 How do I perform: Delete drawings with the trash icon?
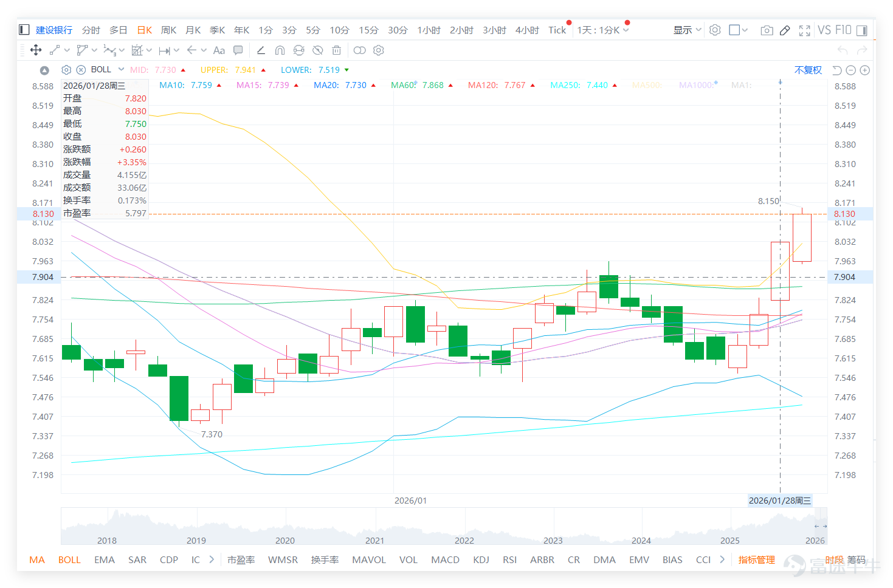pos(336,50)
